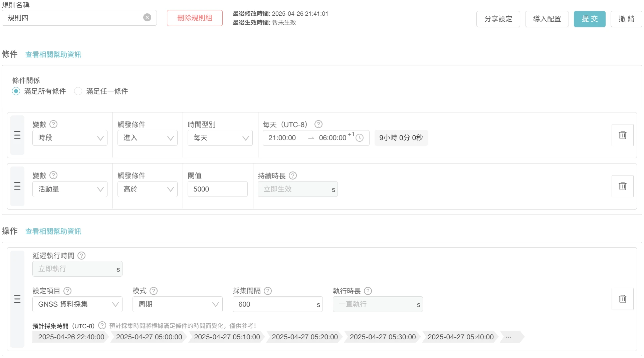Screen dimensions: 644x358
Task: Click the 刪除規則組 button
Action: [195, 18]
